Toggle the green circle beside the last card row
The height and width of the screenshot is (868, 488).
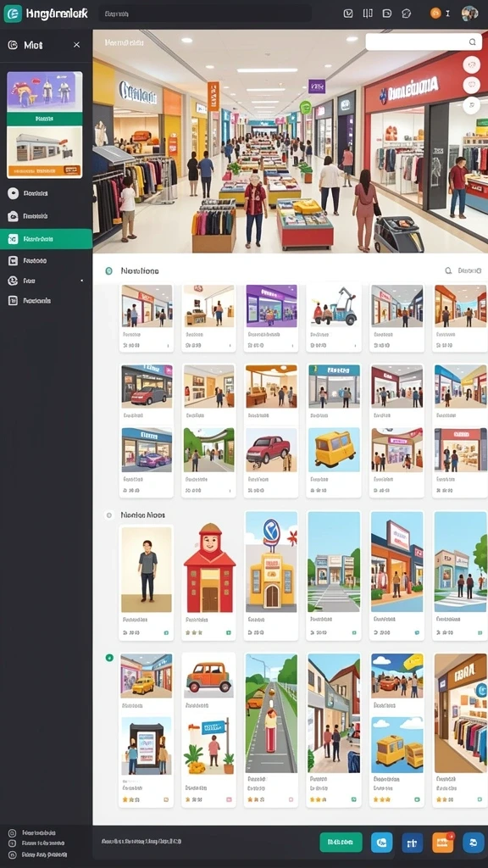click(109, 658)
